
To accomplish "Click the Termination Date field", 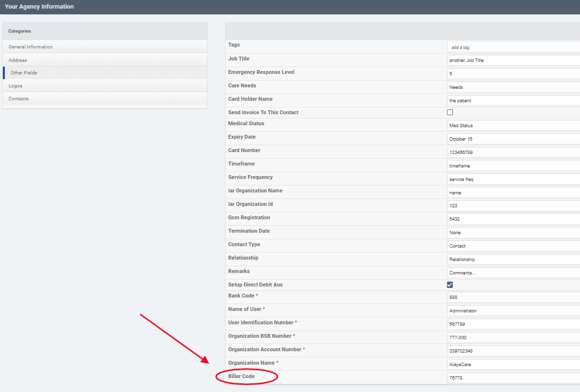I will click(513, 233).
